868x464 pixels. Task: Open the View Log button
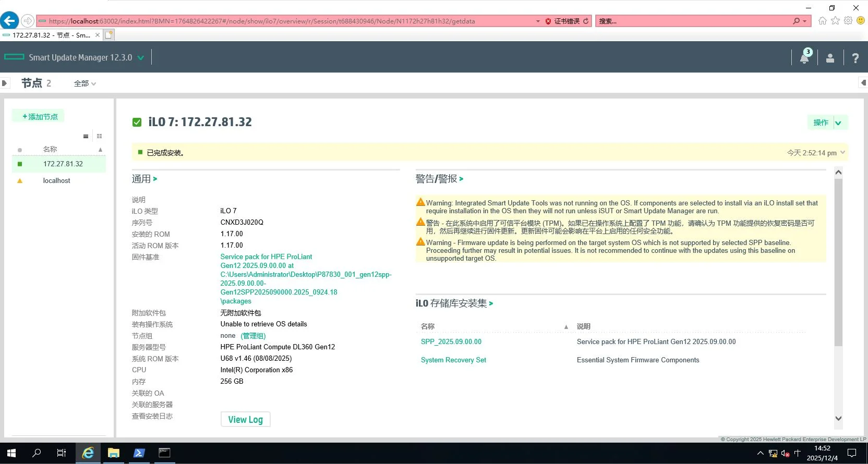tap(245, 420)
